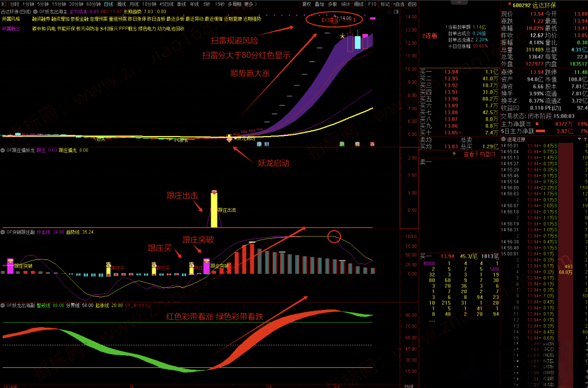
Task: Open the 更多 periods dropdown
Action: 249,3
